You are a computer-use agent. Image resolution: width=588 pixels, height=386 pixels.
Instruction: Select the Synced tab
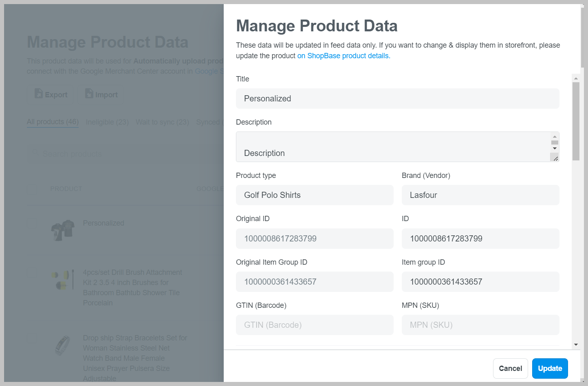[209, 122]
